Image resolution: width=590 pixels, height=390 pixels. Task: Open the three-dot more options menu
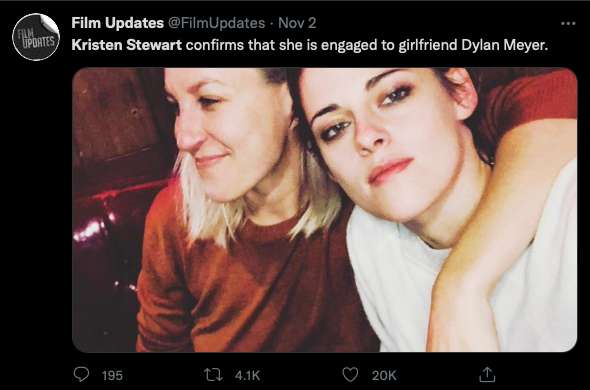coord(568,23)
